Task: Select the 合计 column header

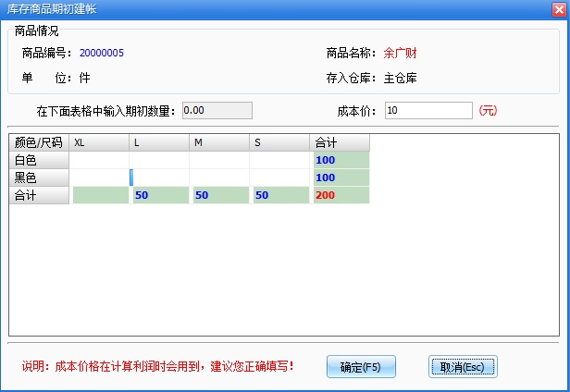Action: pos(340,142)
